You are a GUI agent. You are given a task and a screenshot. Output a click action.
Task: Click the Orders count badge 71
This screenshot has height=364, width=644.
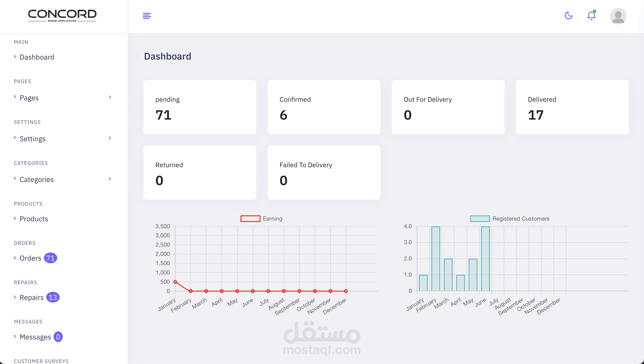[50, 258]
